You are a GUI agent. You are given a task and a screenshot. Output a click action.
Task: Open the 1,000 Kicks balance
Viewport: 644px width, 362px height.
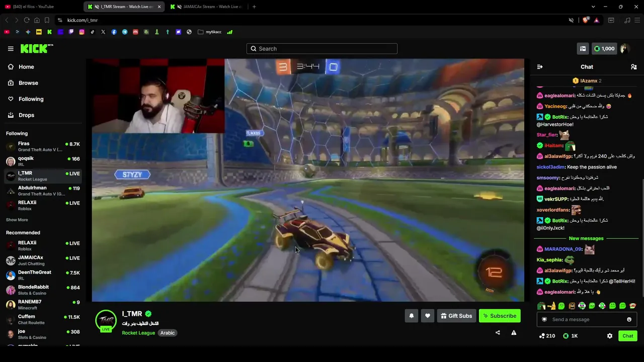[604, 49]
